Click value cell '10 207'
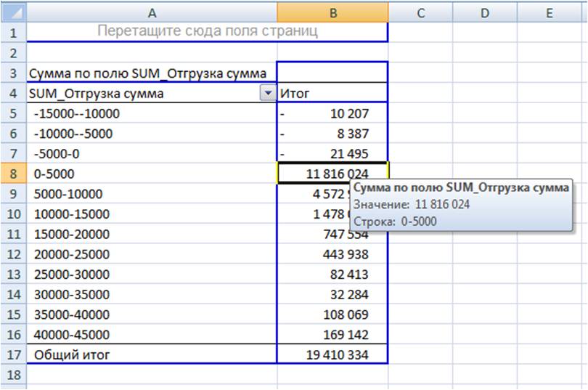 coord(332,113)
